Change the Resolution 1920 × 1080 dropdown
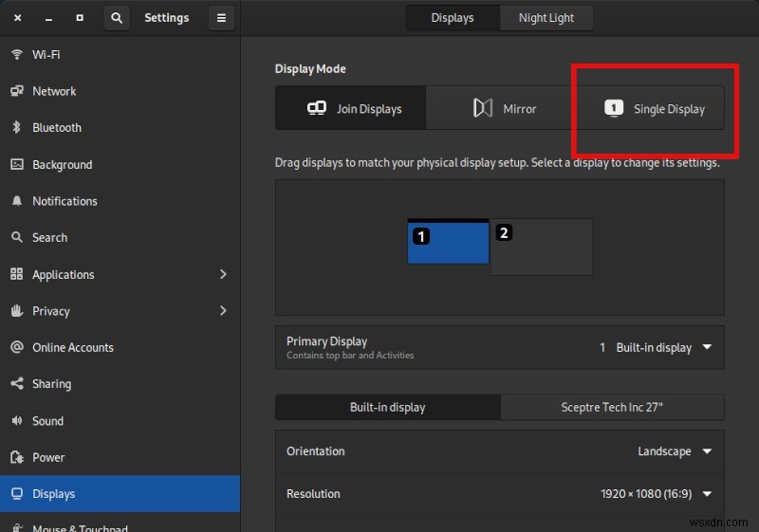 [x=655, y=493]
